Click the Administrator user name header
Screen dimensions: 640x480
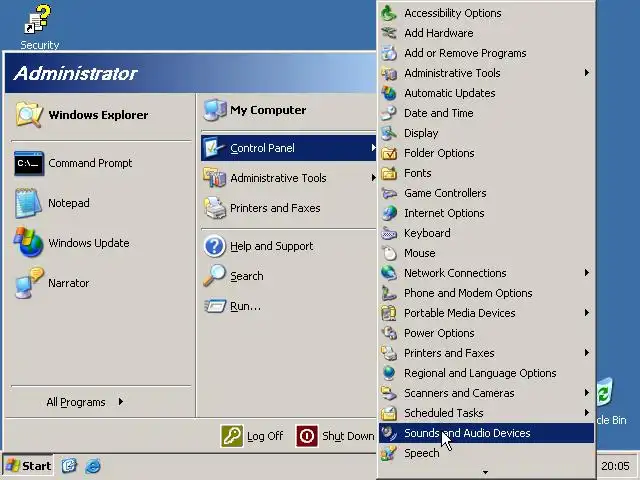(76, 73)
